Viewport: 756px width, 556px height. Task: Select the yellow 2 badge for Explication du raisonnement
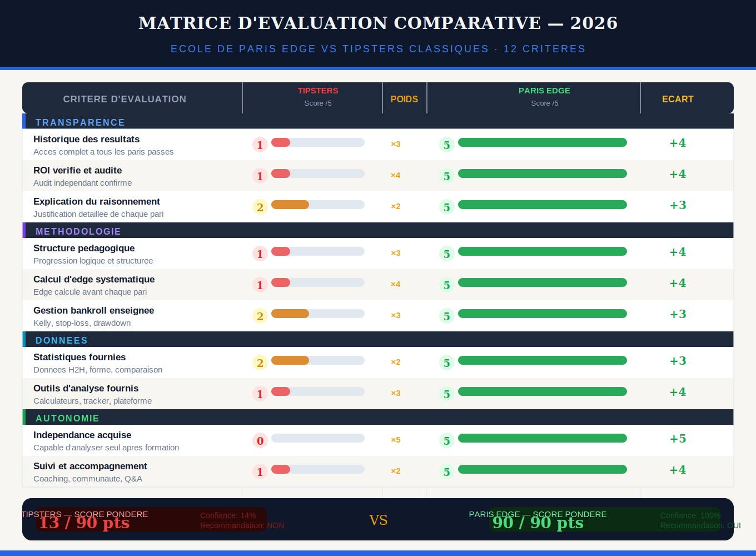pyautogui.click(x=260, y=207)
